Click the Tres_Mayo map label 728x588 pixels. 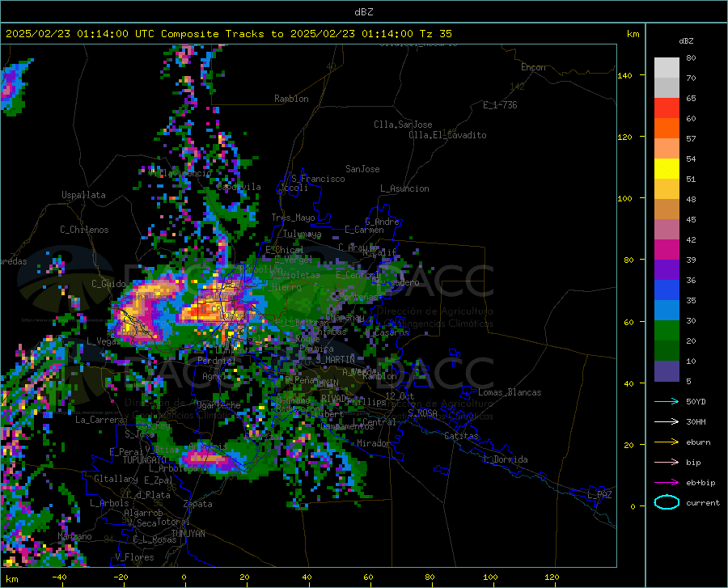(293, 218)
